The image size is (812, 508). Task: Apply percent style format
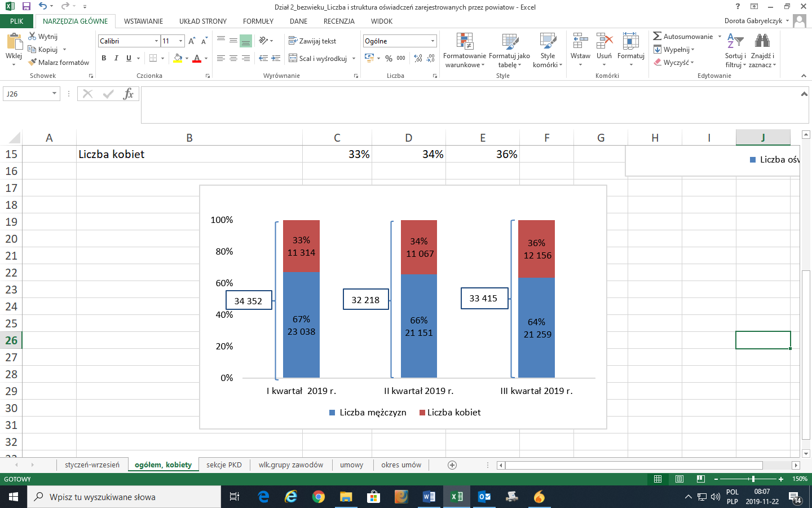(x=389, y=58)
